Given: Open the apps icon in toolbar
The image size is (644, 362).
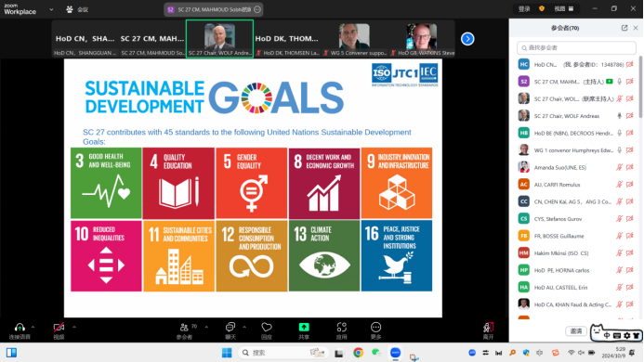Looking at the screenshot, I should tap(341, 327).
